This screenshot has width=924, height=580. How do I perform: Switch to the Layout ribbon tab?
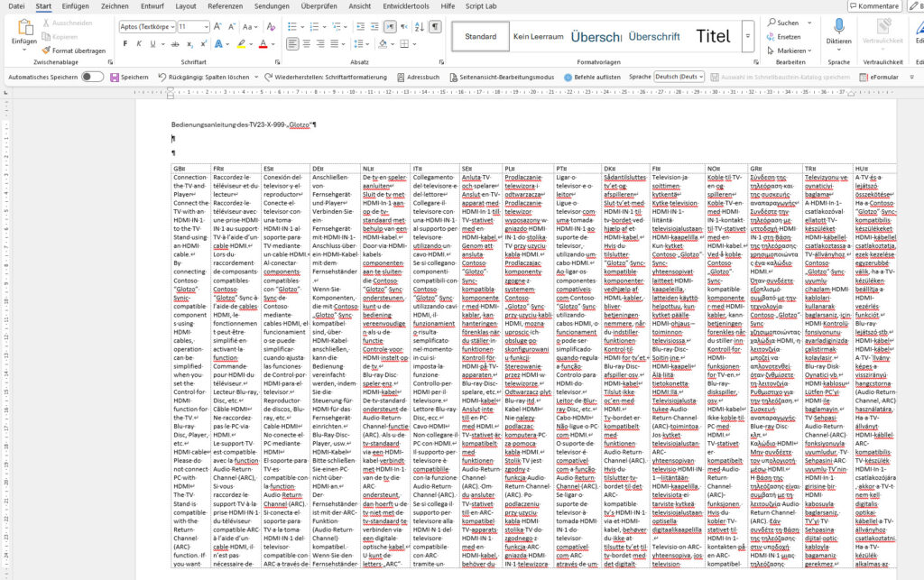point(186,6)
